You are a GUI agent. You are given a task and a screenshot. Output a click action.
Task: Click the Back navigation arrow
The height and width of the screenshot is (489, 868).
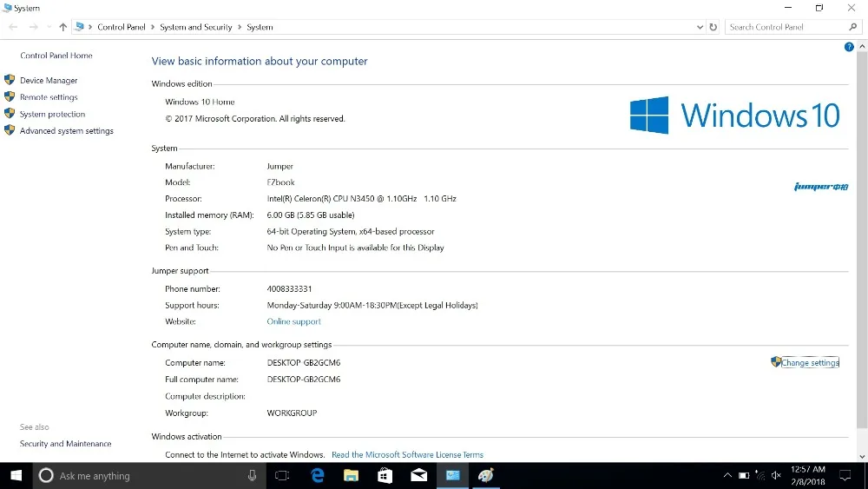tap(13, 27)
